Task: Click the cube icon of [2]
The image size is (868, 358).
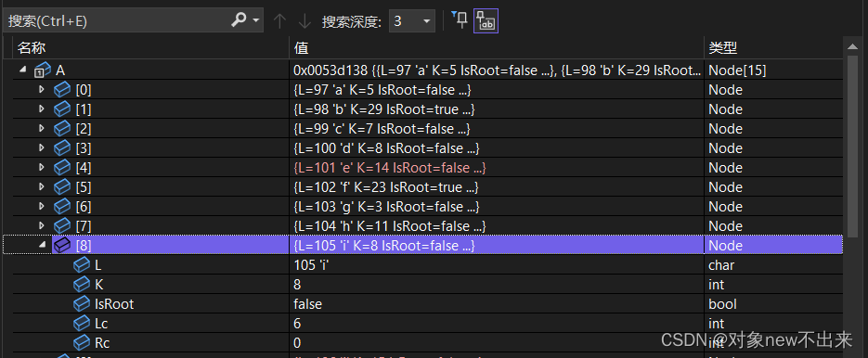Action: tap(62, 128)
